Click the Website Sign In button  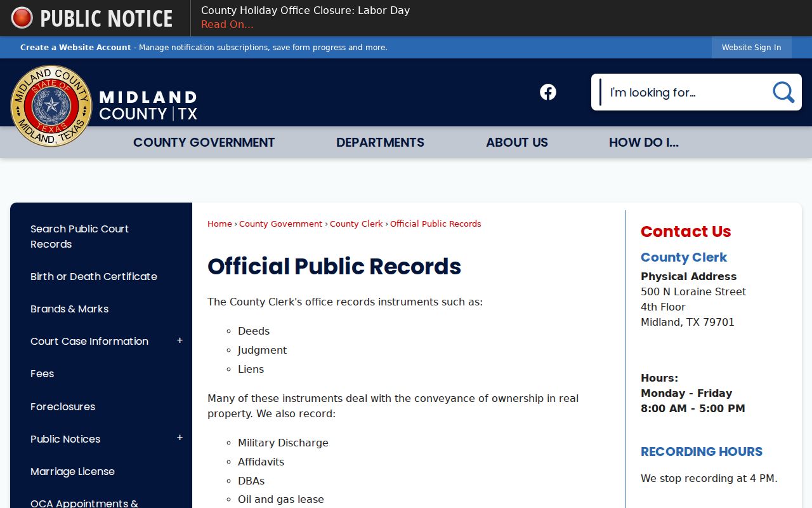point(751,48)
